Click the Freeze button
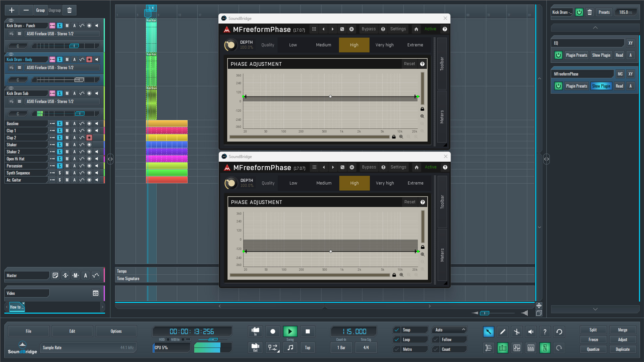Viewport: 644px width, 362px height. coord(593,340)
